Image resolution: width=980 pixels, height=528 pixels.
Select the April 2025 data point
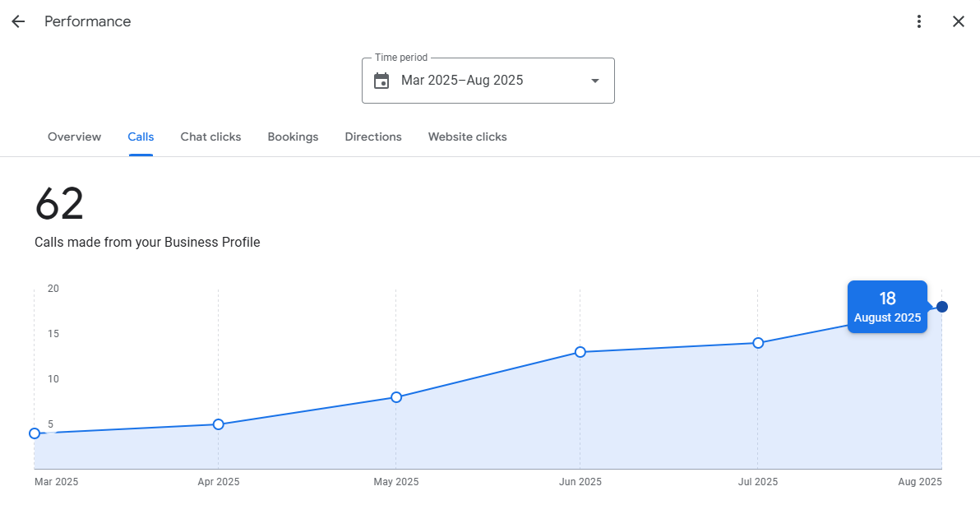[219, 424]
